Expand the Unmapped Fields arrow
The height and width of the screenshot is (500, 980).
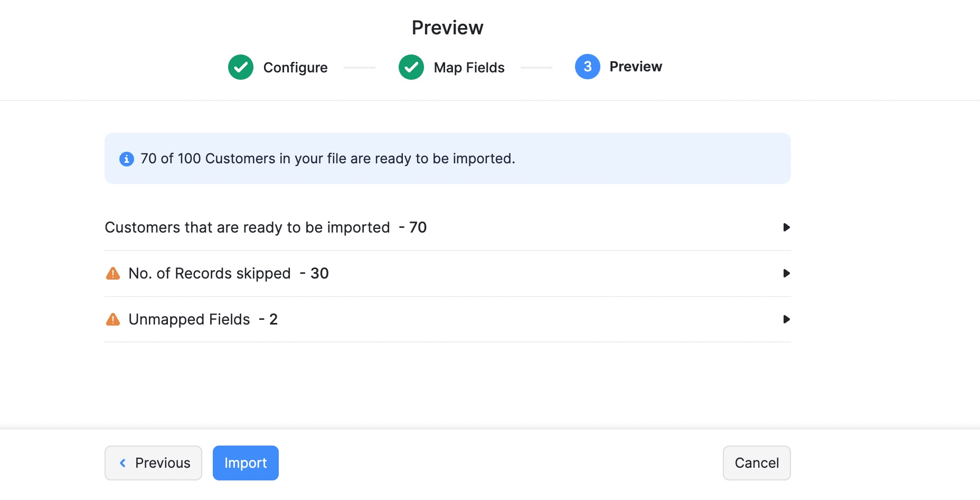pos(786,319)
